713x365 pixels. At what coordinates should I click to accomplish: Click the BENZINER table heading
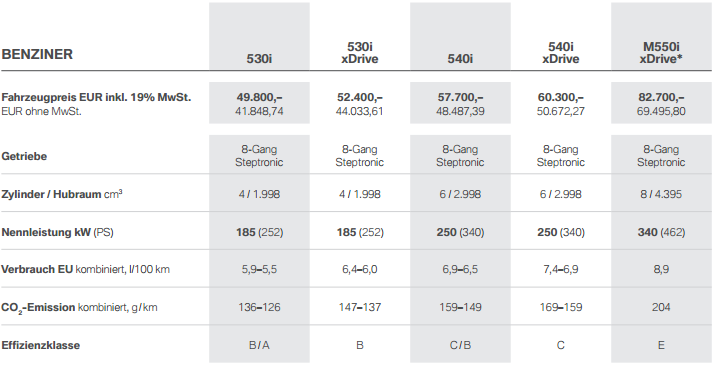point(37,54)
